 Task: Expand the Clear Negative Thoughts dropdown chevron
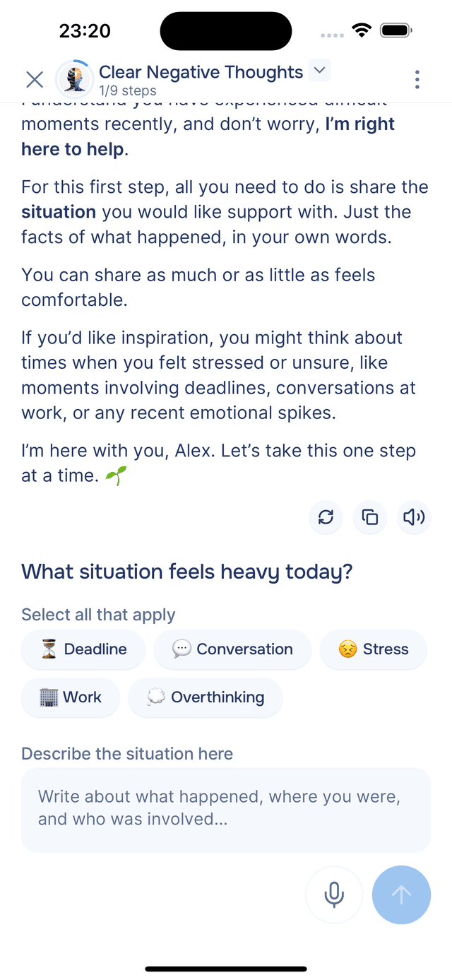pos(320,71)
